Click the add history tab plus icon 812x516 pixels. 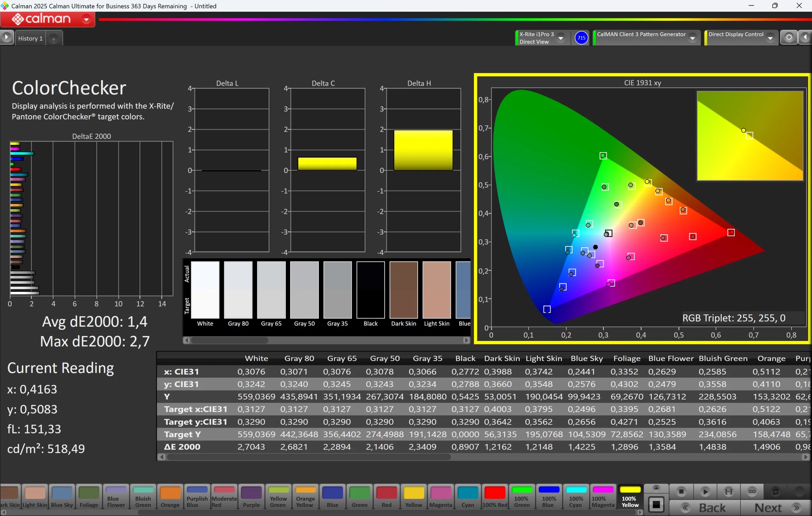[54, 39]
